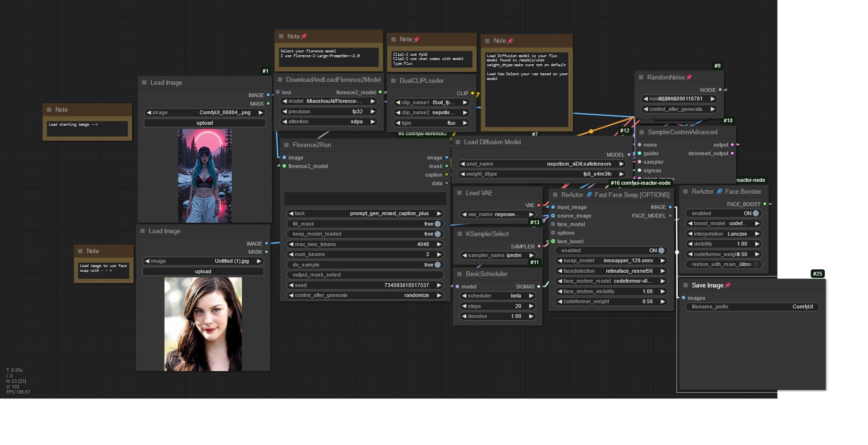The image size is (868, 445).
Task: Open the sampler_name dropdown showing ipndm
Action: [x=498, y=256]
